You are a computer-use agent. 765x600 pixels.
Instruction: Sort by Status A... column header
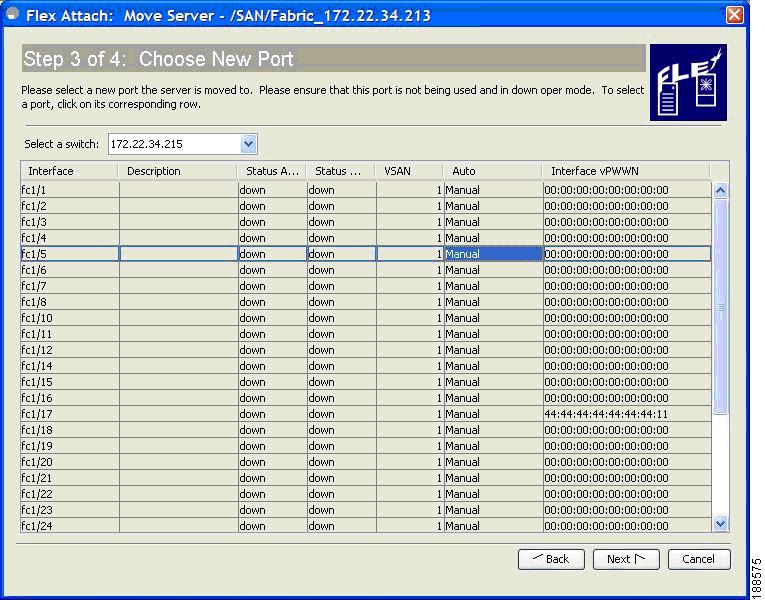click(271, 171)
